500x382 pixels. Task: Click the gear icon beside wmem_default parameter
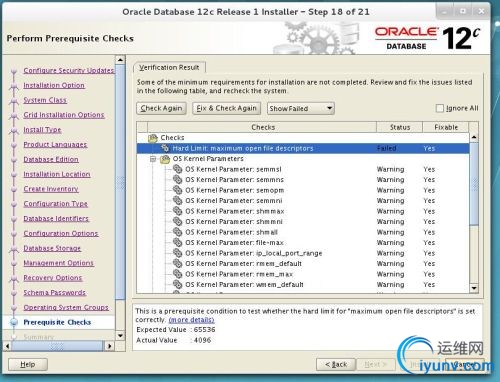177,284
